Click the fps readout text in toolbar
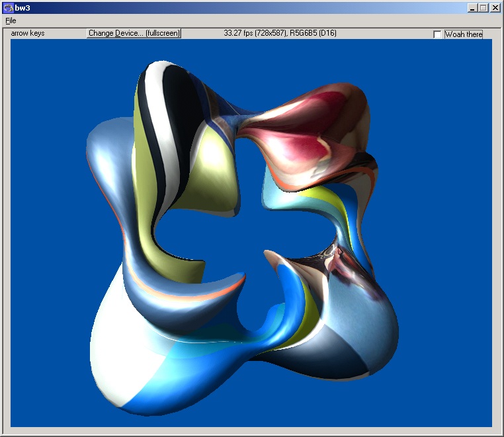 click(280, 33)
